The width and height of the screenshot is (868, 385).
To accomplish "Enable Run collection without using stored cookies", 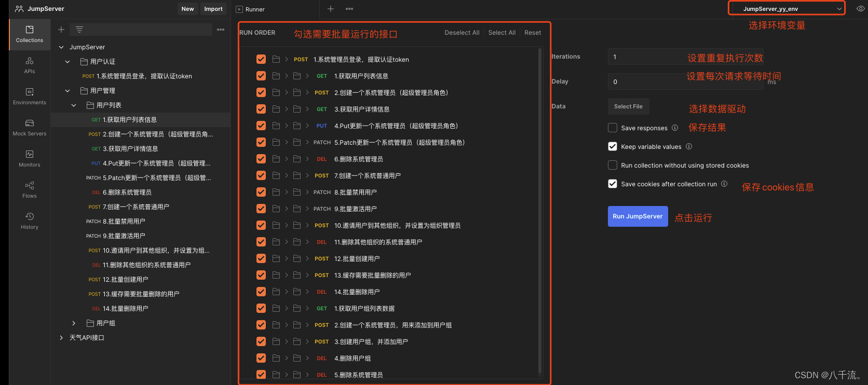I will point(613,165).
